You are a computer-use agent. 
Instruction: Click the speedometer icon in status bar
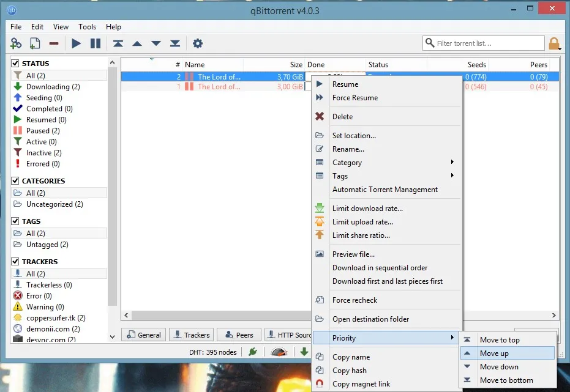[279, 352]
